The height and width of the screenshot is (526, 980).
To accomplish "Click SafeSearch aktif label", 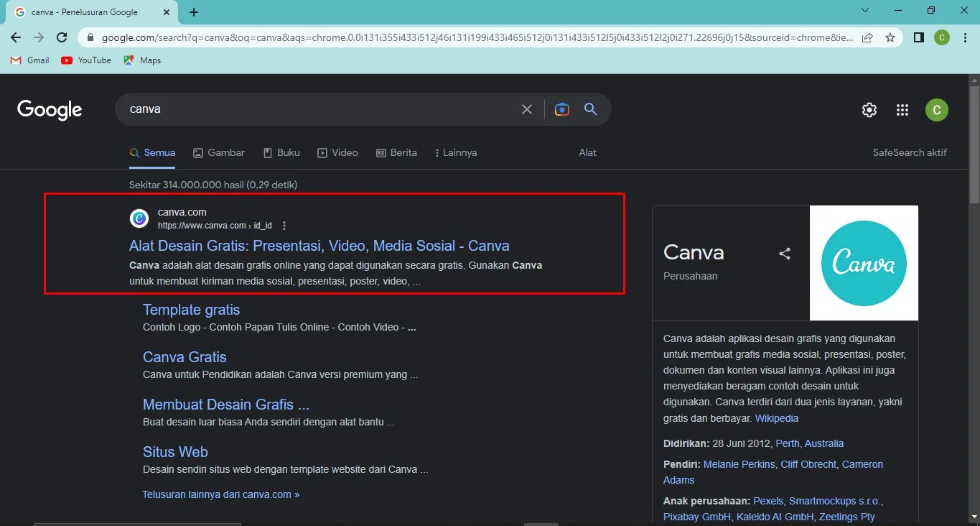I will [x=910, y=152].
